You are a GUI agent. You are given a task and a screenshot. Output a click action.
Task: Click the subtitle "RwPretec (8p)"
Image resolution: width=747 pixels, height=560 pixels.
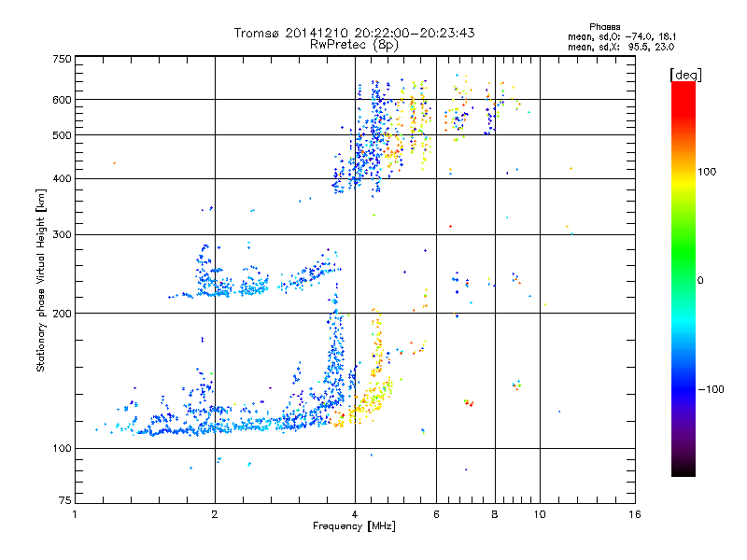(354, 45)
